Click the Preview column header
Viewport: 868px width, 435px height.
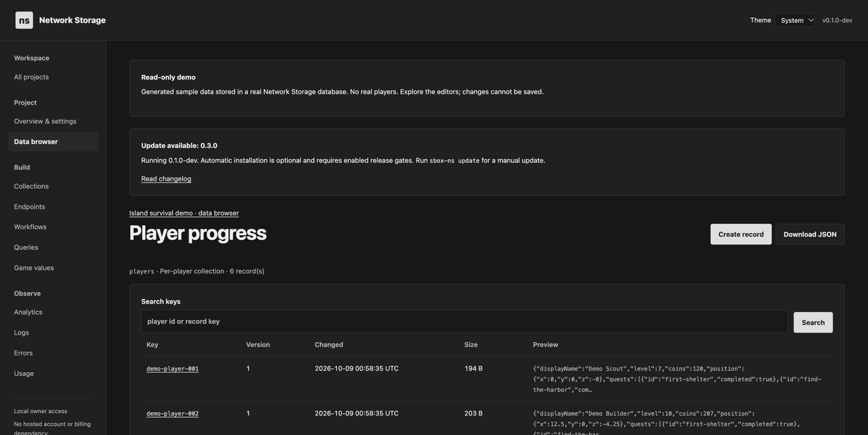pos(546,345)
